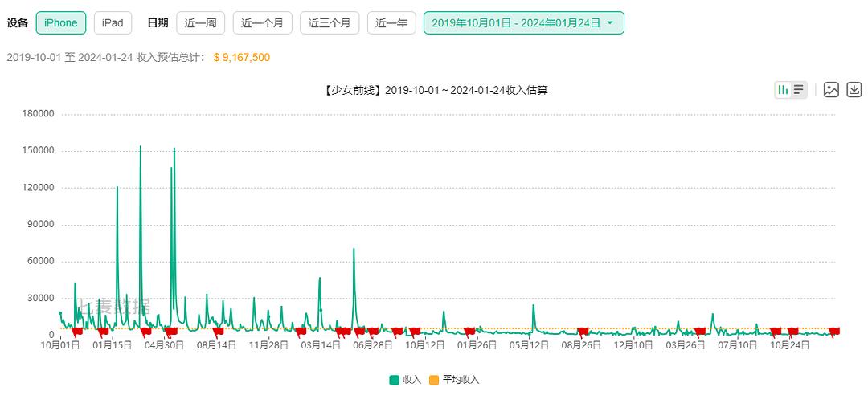
Task: Click the 01月15日 x-axis label
Action: click(x=113, y=345)
